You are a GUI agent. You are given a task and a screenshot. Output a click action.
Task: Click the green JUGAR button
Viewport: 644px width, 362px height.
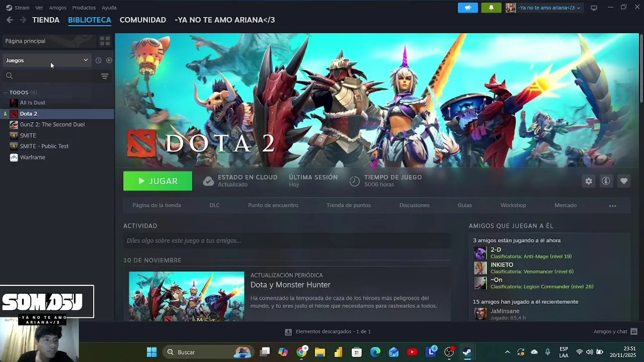pos(157,181)
